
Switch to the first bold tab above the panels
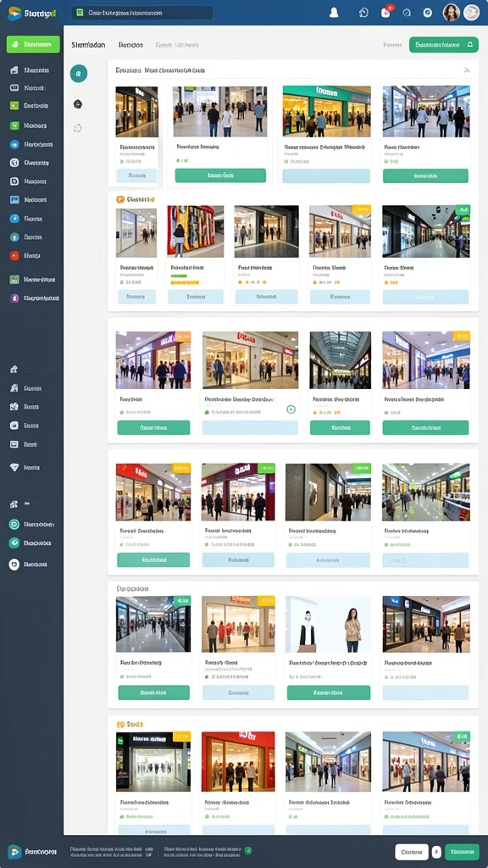coord(88,45)
